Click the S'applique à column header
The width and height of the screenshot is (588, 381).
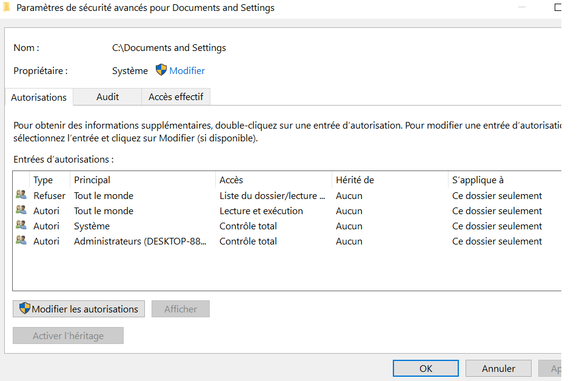point(478,180)
